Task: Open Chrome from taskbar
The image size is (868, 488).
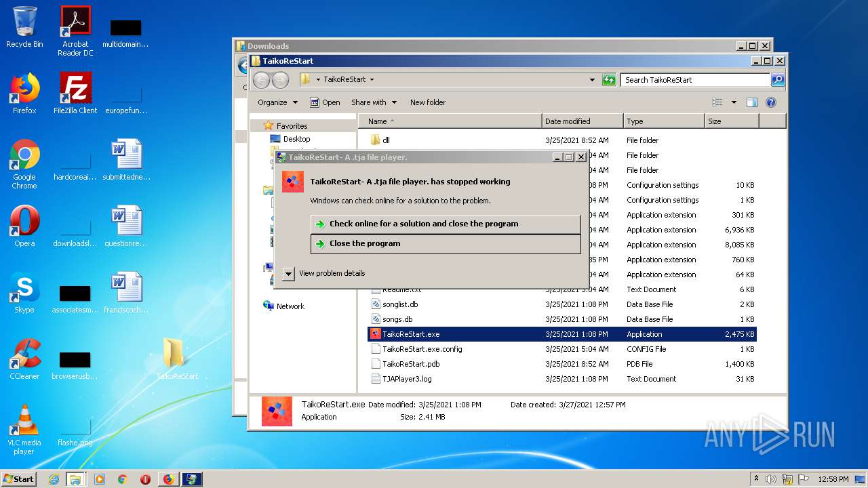Action: tap(122, 479)
